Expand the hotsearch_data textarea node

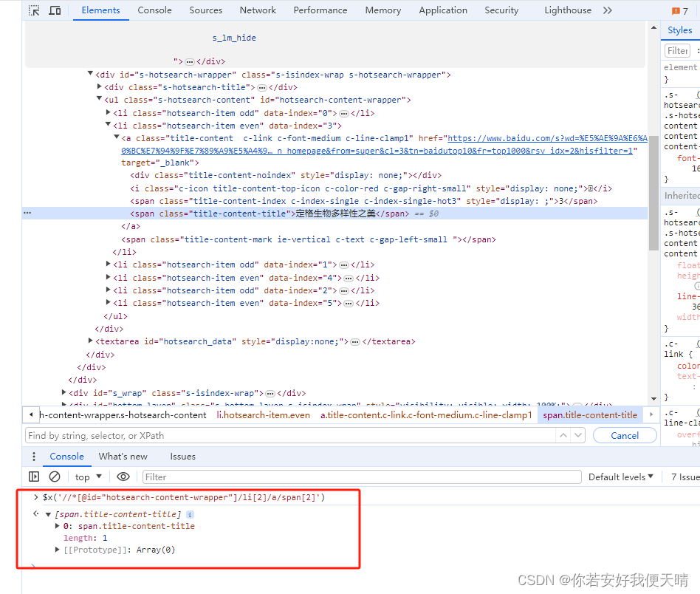91,341
